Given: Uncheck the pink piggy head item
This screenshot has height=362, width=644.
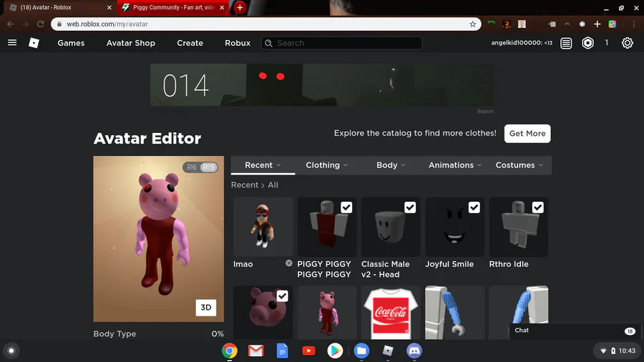Looking at the screenshot, I should tap(282, 296).
